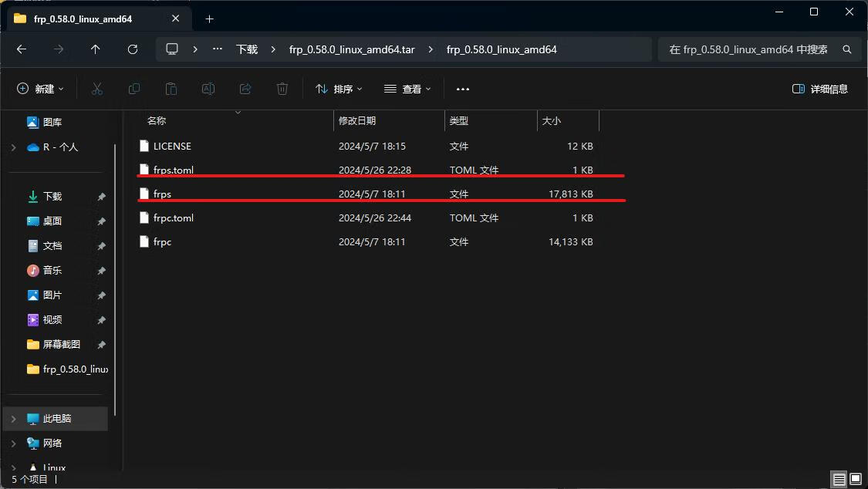Go up one folder level
This screenshot has width=868, height=489.
pos(96,49)
